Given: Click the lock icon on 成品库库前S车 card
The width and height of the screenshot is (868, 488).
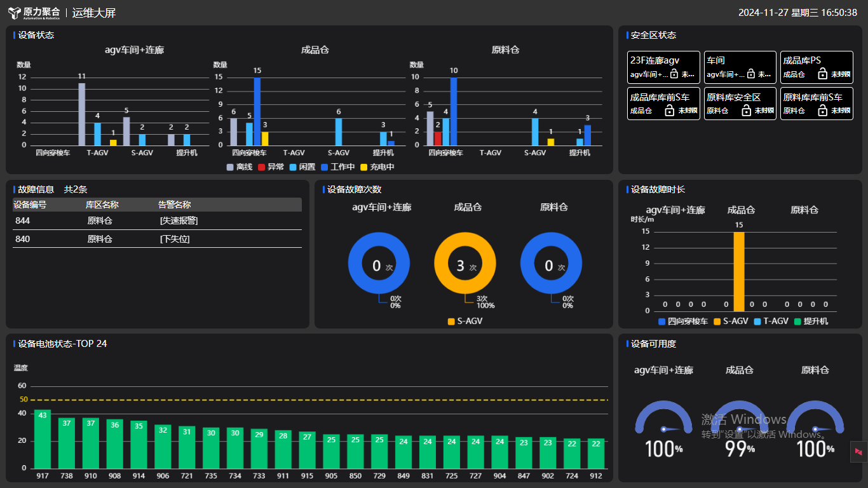Looking at the screenshot, I should tap(669, 111).
